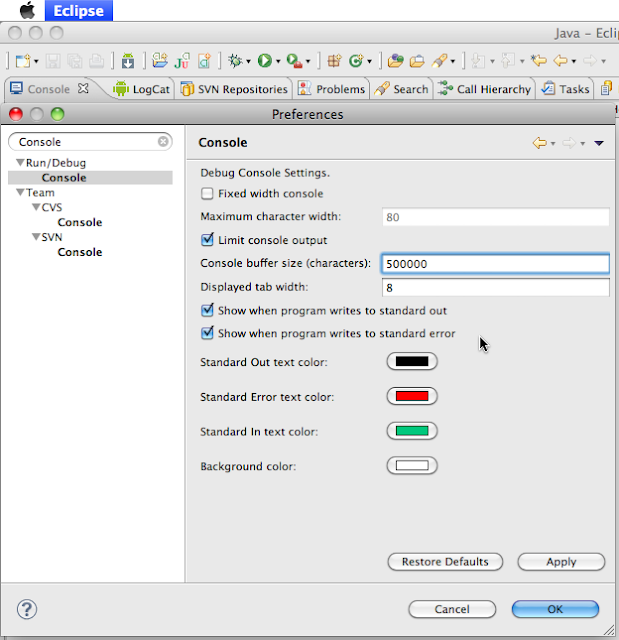Screen dimensions: 619x640
Task: Click the Save toolbar icon
Action: tap(53, 61)
